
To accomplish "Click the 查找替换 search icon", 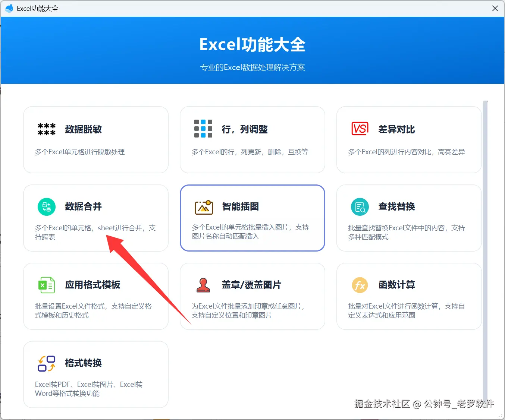I will [360, 206].
